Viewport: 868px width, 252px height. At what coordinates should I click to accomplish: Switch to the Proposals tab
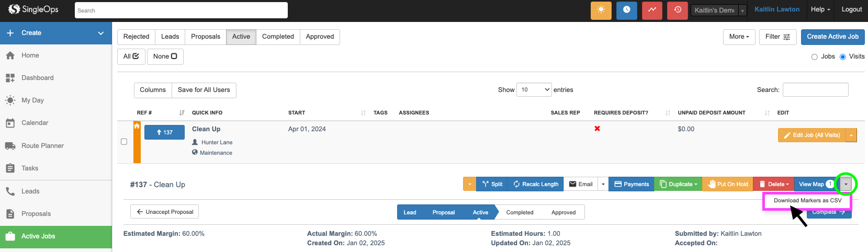click(205, 37)
